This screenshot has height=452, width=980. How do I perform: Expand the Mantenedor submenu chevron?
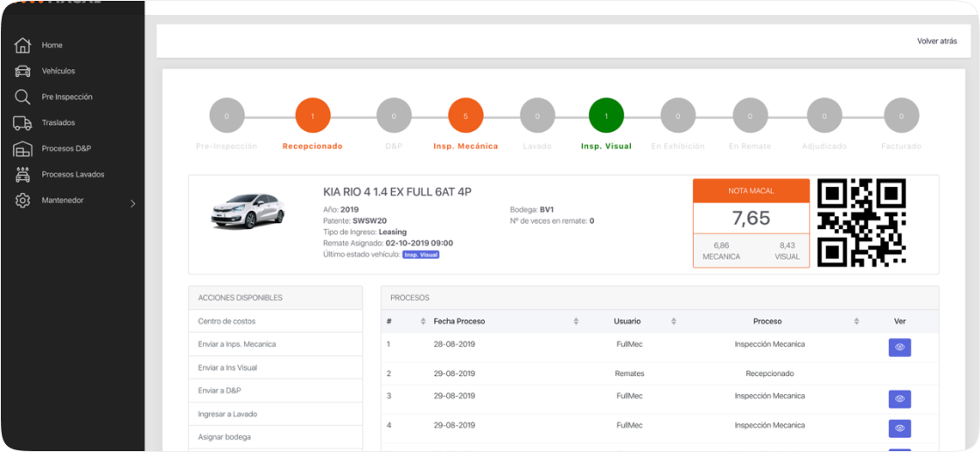click(132, 204)
